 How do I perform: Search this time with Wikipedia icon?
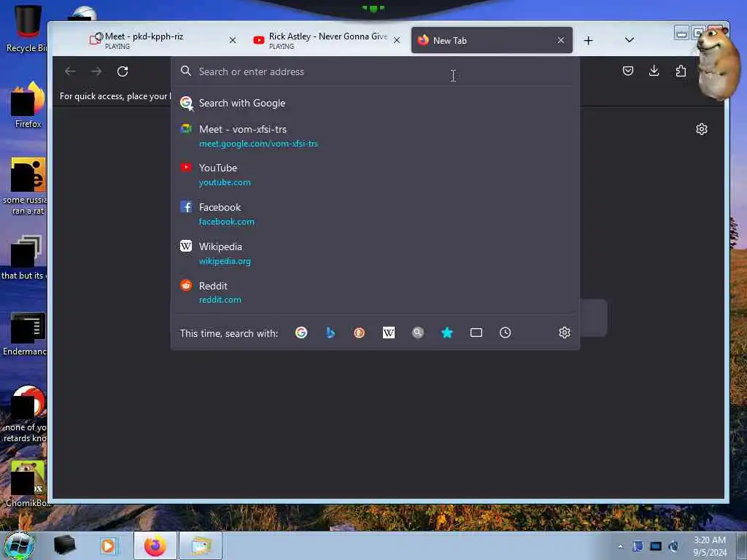389,332
